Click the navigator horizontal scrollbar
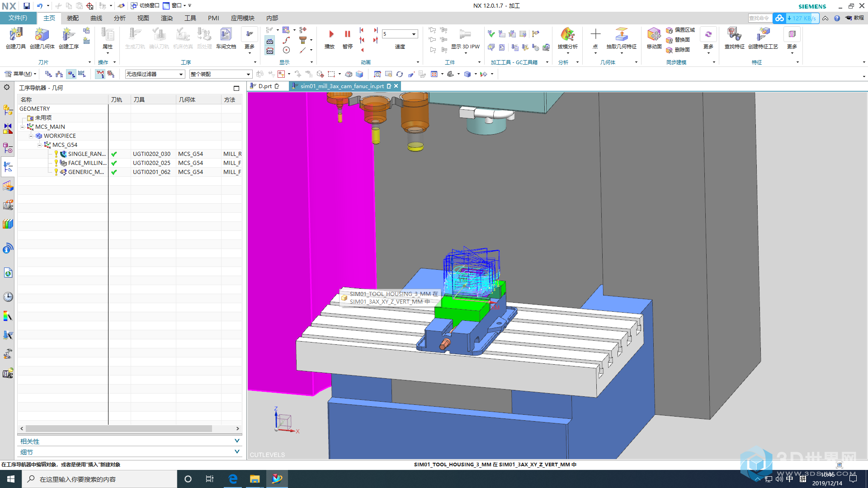The height and width of the screenshot is (488, 868). 119,428
